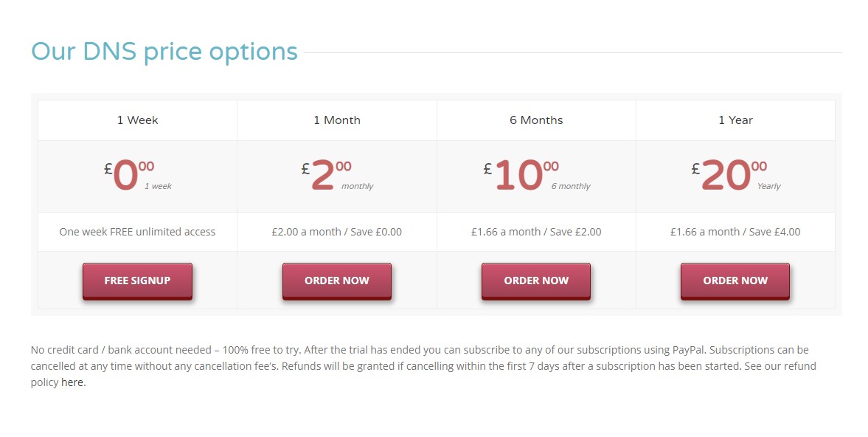
Task: Click '£1.66 a month / Save £4.00' text
Action: [x=735, y=232]
